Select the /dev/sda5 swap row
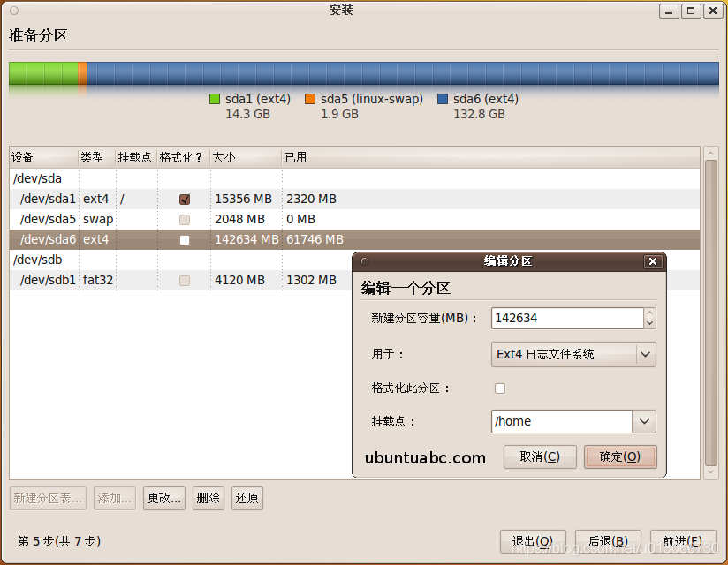Image resolution: width=728 pixels, height=565 pixels. (x=354, y=220)
